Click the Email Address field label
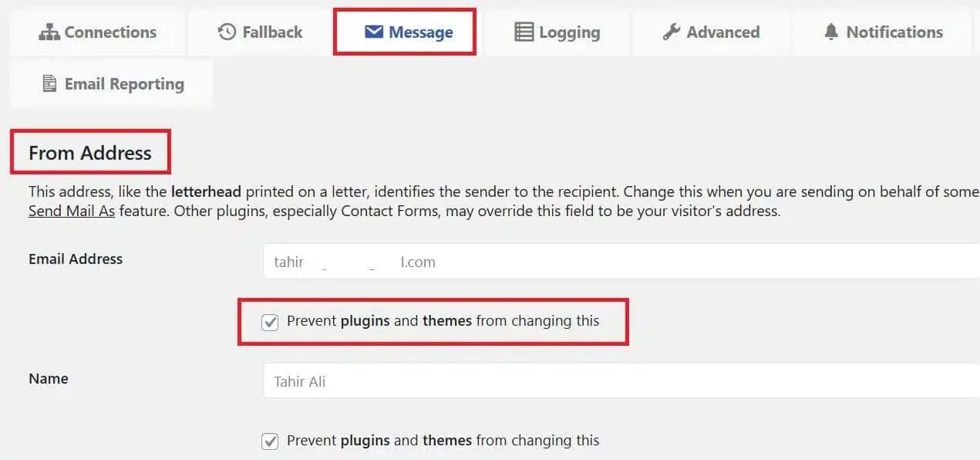 point(76,259)
